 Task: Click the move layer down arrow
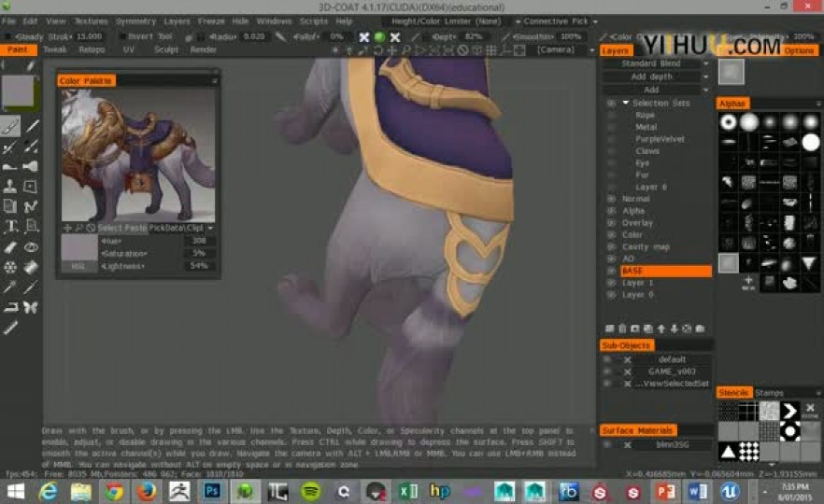point(675,329)
